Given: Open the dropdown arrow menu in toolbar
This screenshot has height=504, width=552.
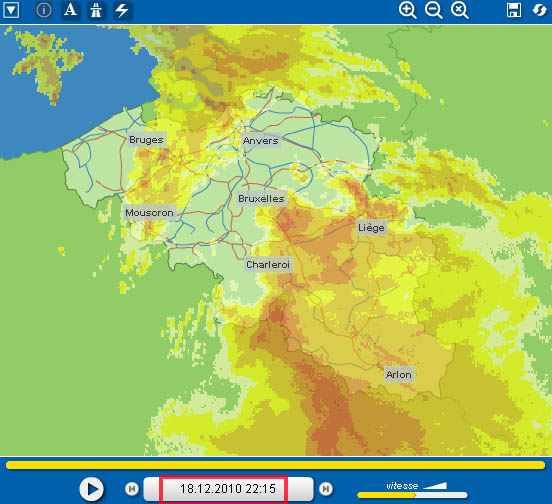Looking at the screenshot, I should (11, 10).
